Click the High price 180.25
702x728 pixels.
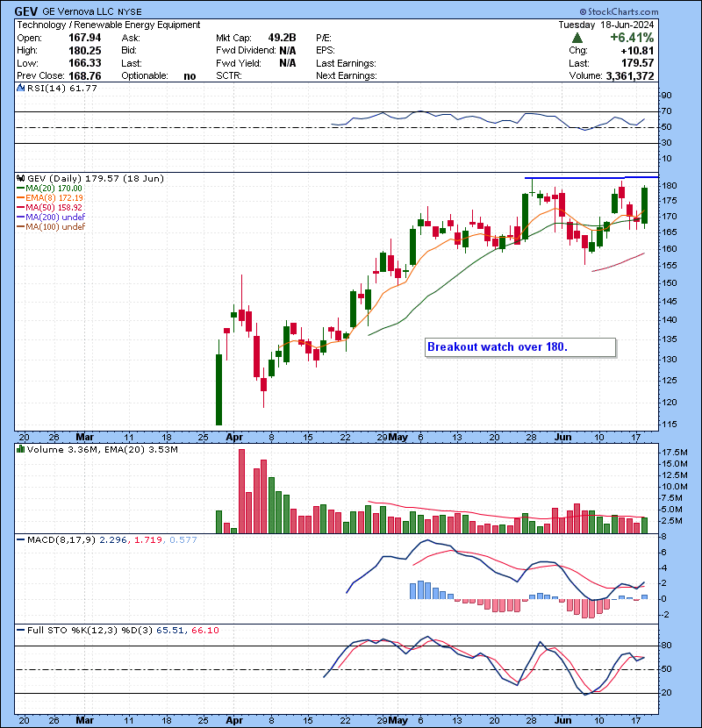(x=84, y=50)
